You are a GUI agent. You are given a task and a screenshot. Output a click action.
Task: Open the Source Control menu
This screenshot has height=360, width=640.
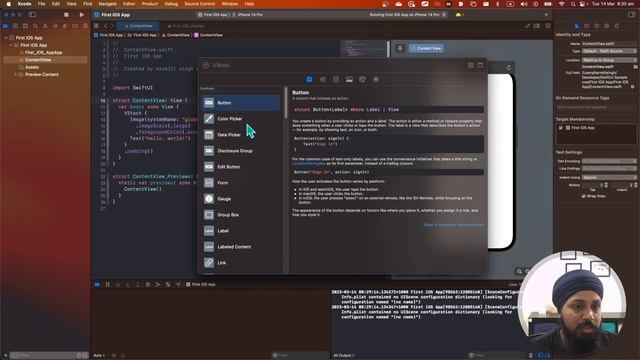pos(200,4)
